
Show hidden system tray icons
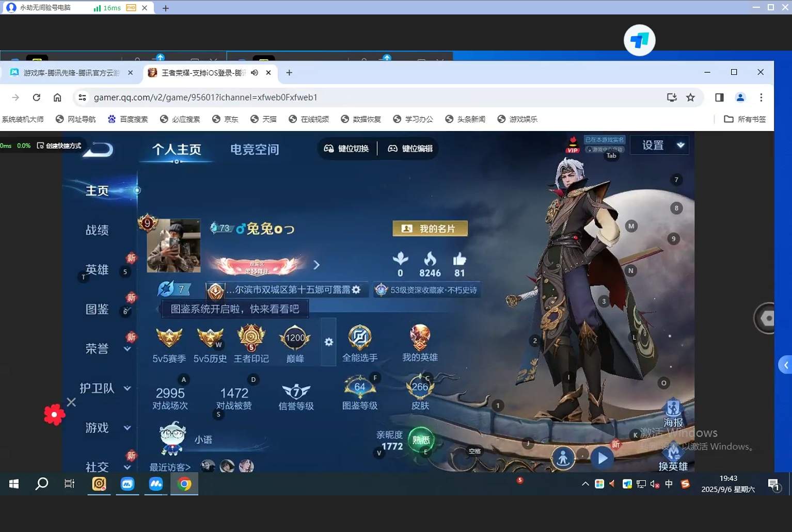pyautogui.click(x=585, y=484)
